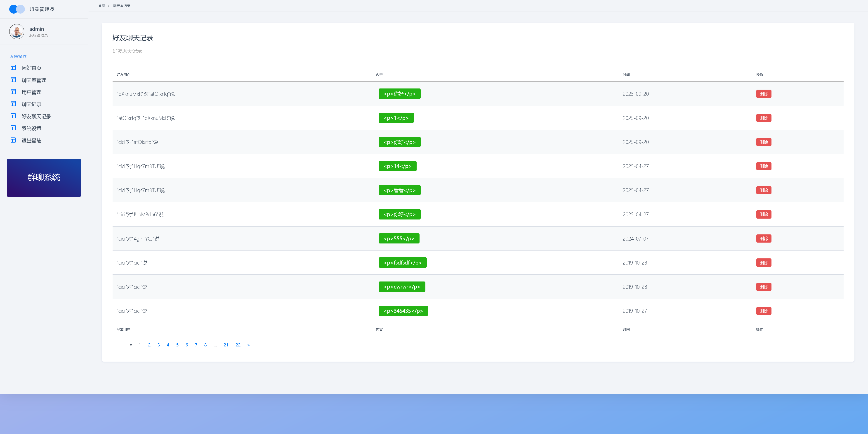
Task: Delete the pXknuMxR to atOixrfq message
Action: coord(764,94)
